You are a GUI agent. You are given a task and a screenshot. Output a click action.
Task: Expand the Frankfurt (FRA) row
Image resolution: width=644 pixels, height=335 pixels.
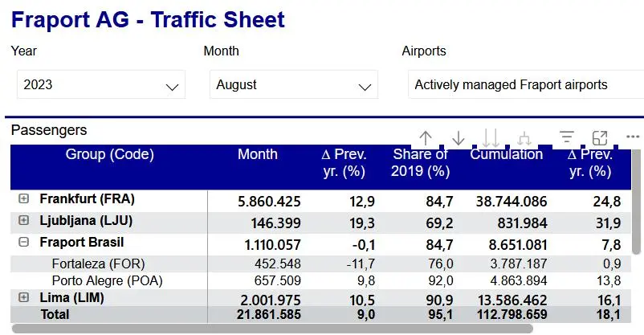(x=24, y=198)
